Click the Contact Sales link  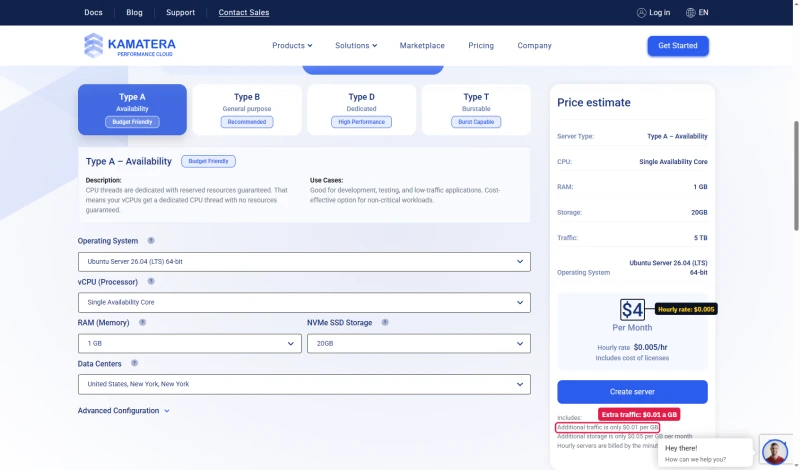244,13
